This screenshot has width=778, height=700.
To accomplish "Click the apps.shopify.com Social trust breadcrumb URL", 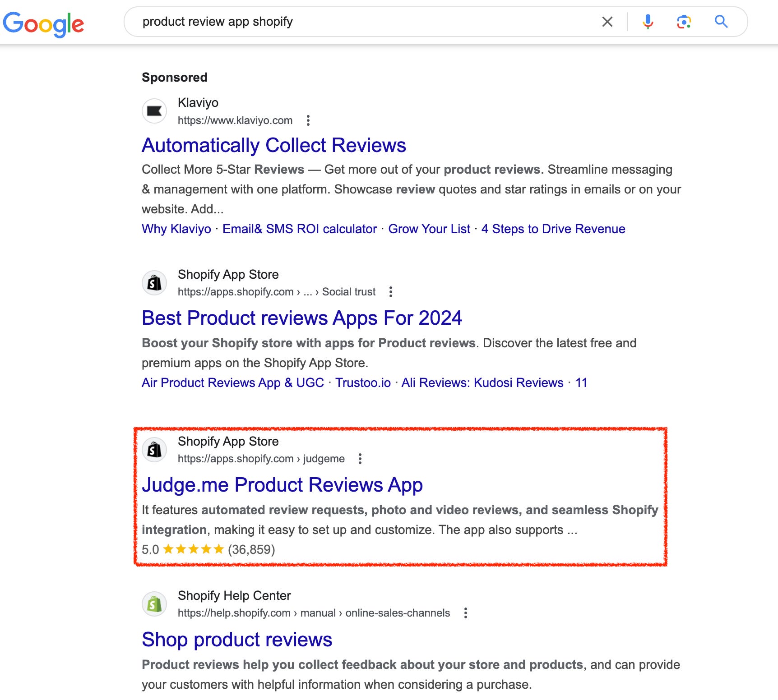I will [x=277, y=292].
